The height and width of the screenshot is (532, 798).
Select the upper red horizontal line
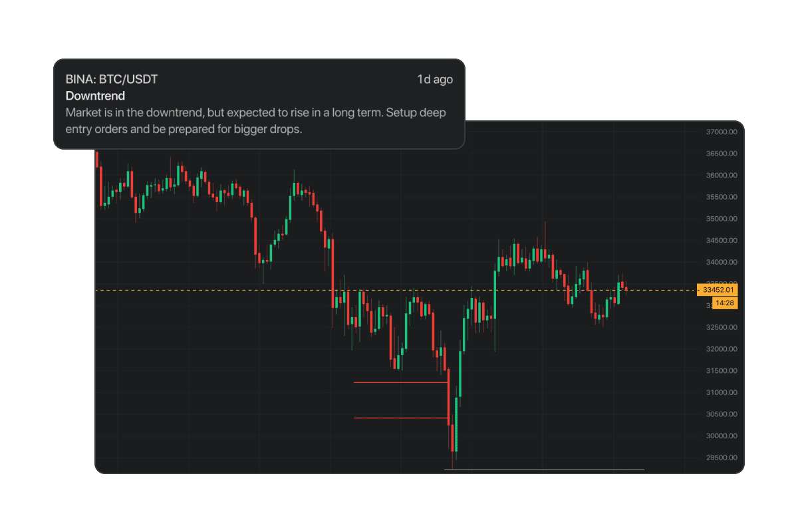pyautogui.click(x=399, y=382)
